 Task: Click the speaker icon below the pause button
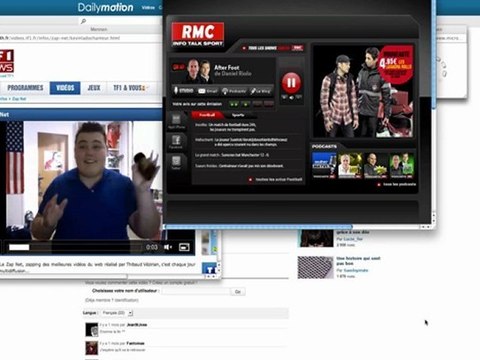click(291, 97)
